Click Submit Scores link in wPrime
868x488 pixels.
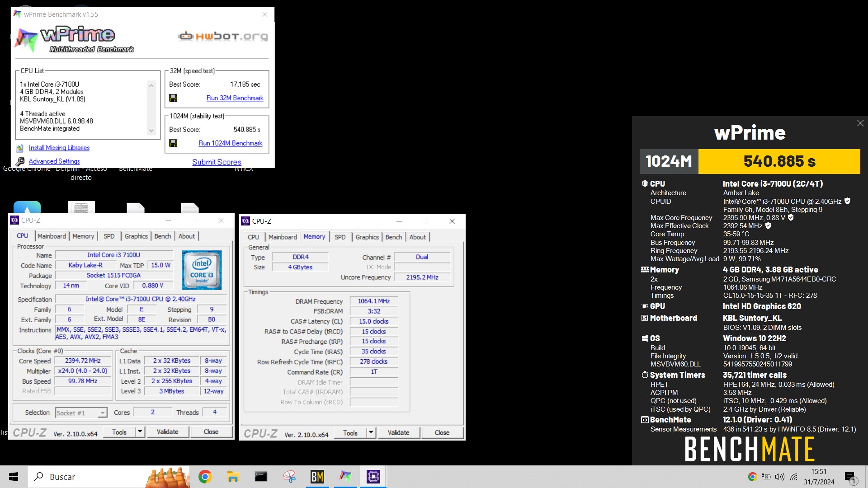(217, 162)
